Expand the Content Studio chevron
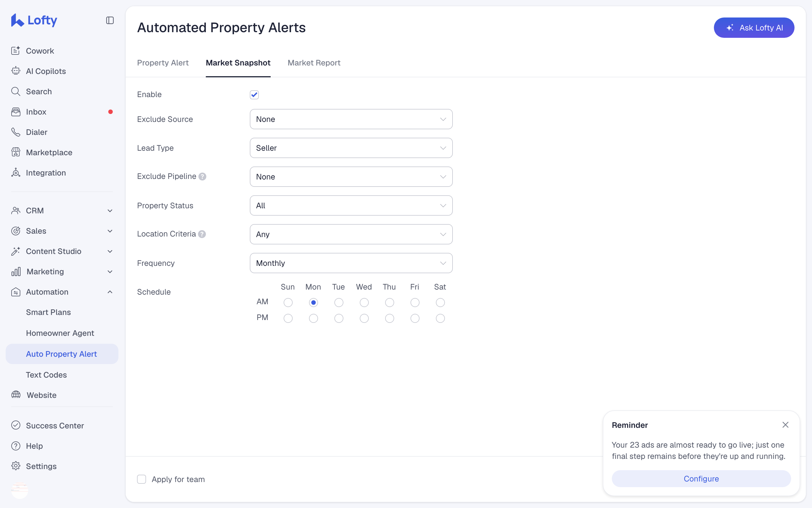This screenshot has height=508, width=812. [x=110, y=251]
